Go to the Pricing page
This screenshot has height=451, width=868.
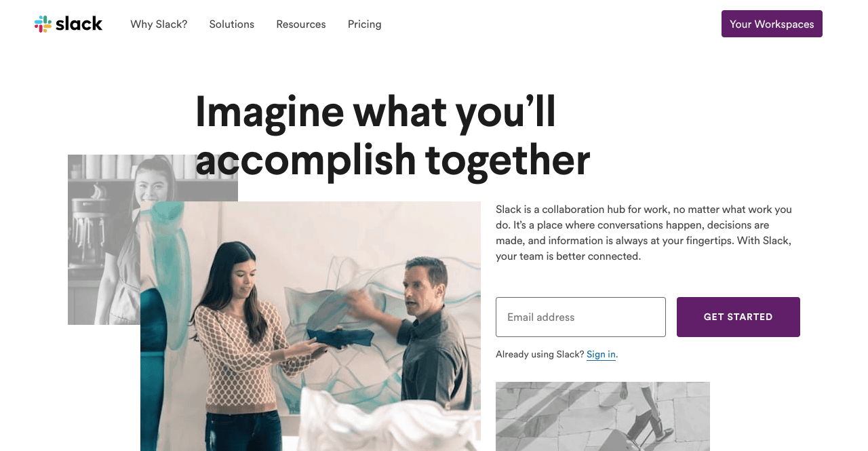tap(365, 24)
